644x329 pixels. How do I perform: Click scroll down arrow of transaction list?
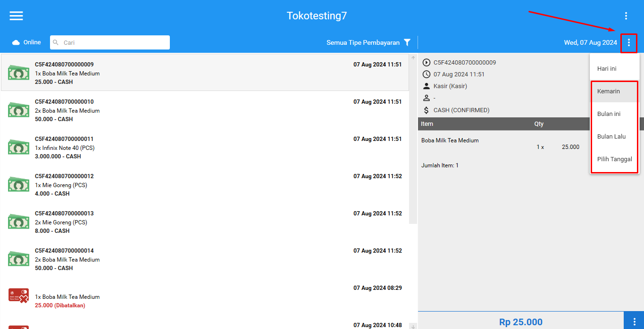[x=413, y=326]
